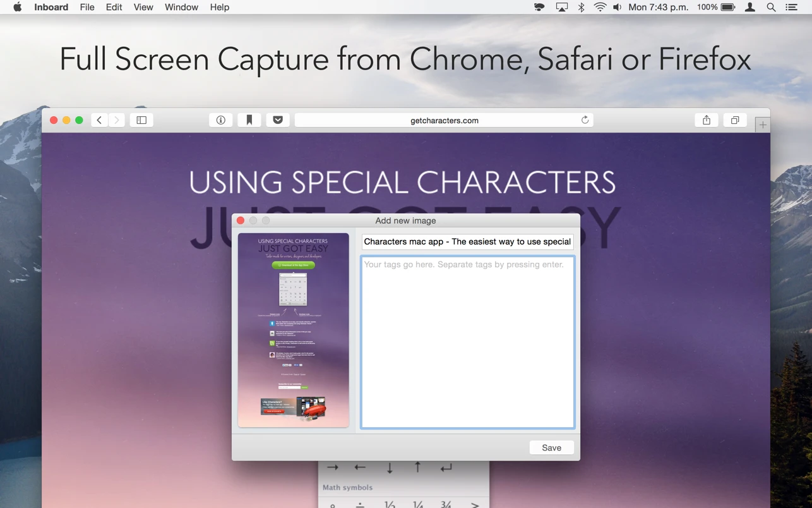Click the bookmark extension icon
This screenshot has height=508, width=812.
249,120
